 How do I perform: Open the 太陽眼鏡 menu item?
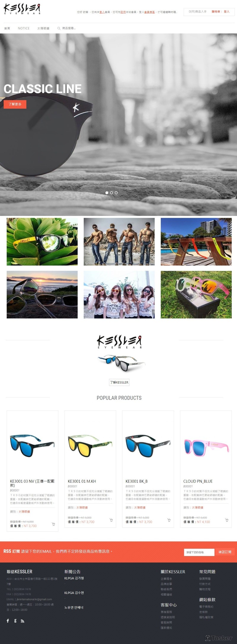(43, 28)
